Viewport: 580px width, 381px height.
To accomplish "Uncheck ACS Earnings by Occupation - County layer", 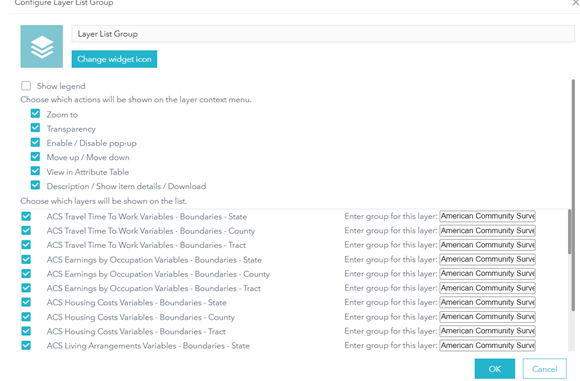I will (x=26, y=274).
